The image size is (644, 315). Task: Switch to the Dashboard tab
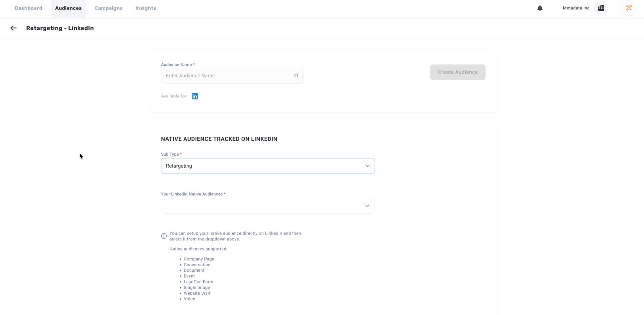pos(29,8)
